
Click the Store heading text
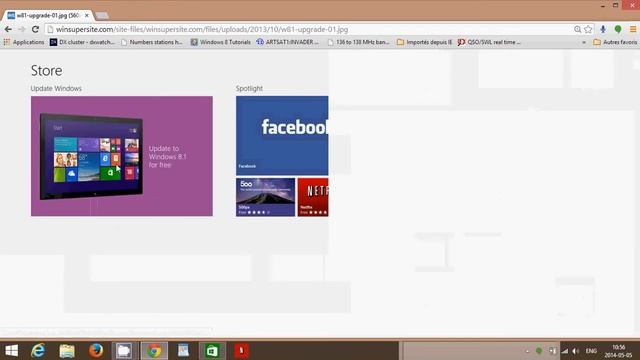coord(47,71)
